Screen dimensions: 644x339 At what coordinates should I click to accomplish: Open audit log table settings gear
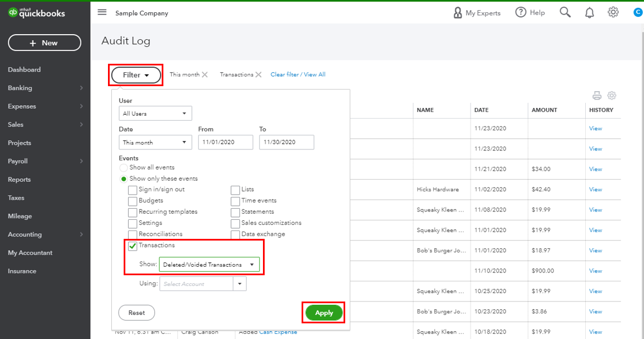pos(612,96)
